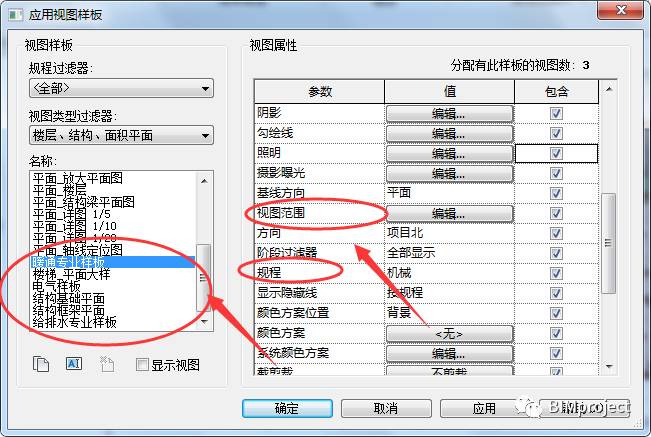This screenshot has width=651, height=437.
Task: Click the 应用 button
Action: (x=484, y=408)
